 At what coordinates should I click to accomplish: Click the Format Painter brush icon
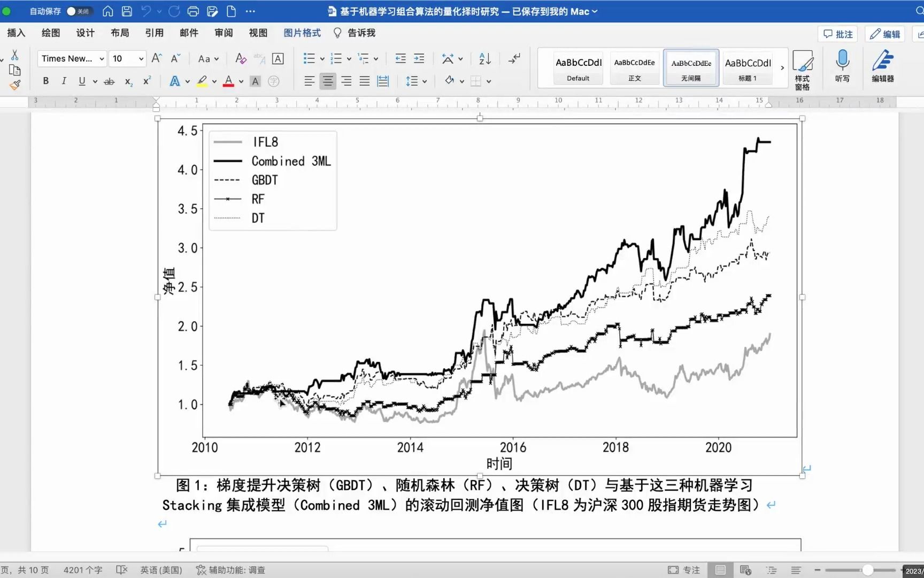(15, 85)
